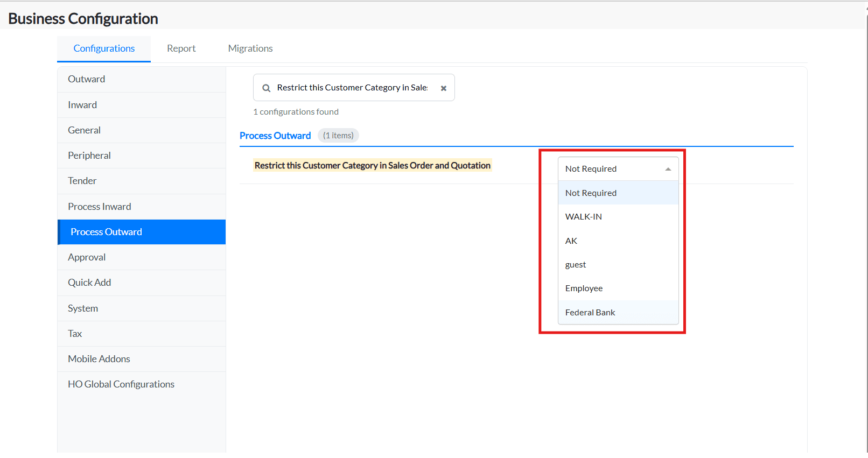Select the guest category option
Screen dimensions: 868x458
coord(576,265)
